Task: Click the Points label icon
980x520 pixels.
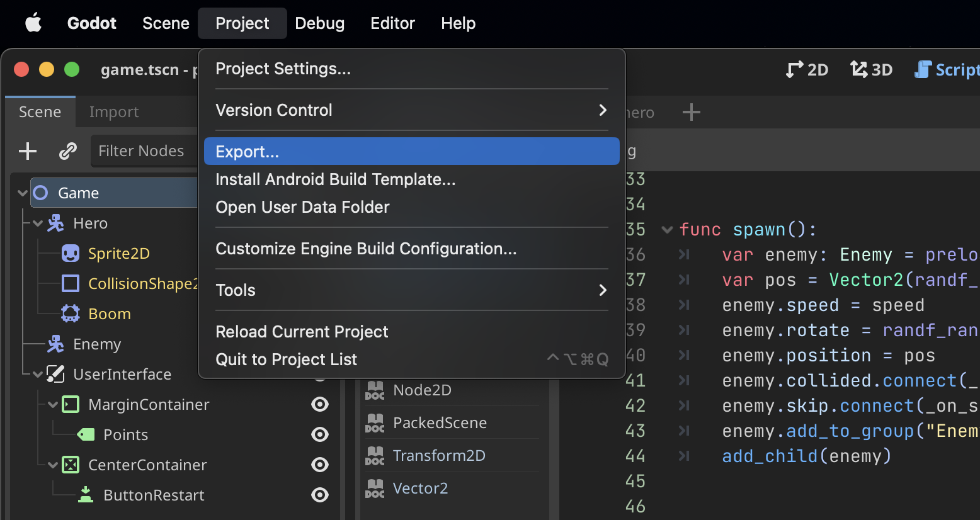Action: [x=86, y=434]
